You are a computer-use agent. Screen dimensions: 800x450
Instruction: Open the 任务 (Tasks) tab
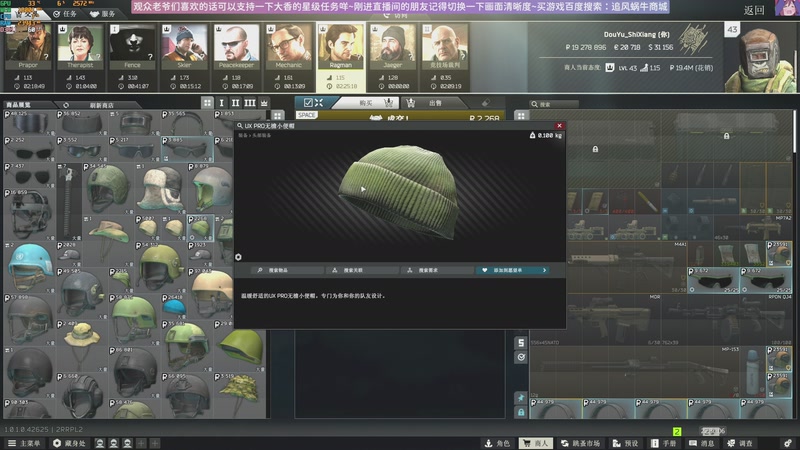click(65, 14)
